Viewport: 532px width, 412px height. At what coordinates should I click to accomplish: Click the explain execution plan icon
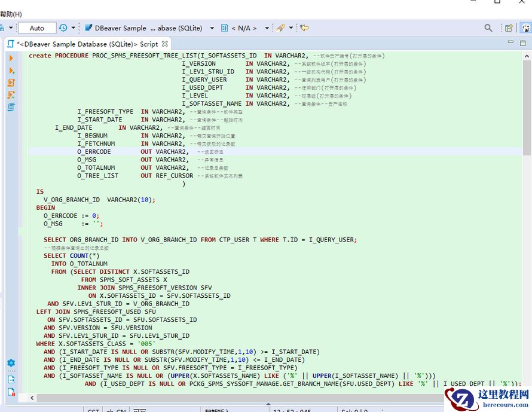[x=11, y=108]
